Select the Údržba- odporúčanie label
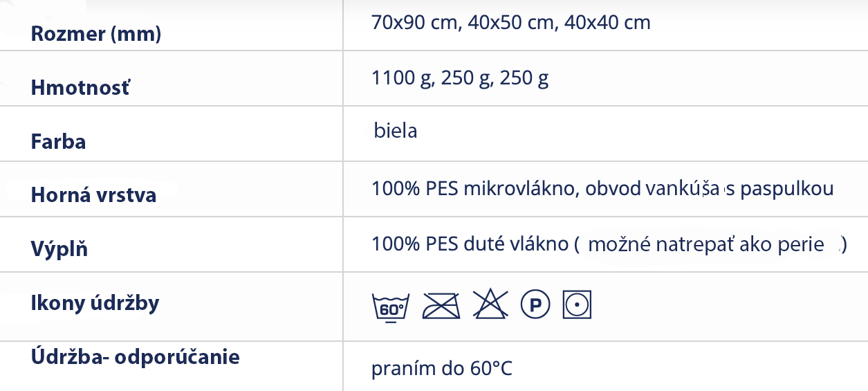 click(x=136, y=357)
